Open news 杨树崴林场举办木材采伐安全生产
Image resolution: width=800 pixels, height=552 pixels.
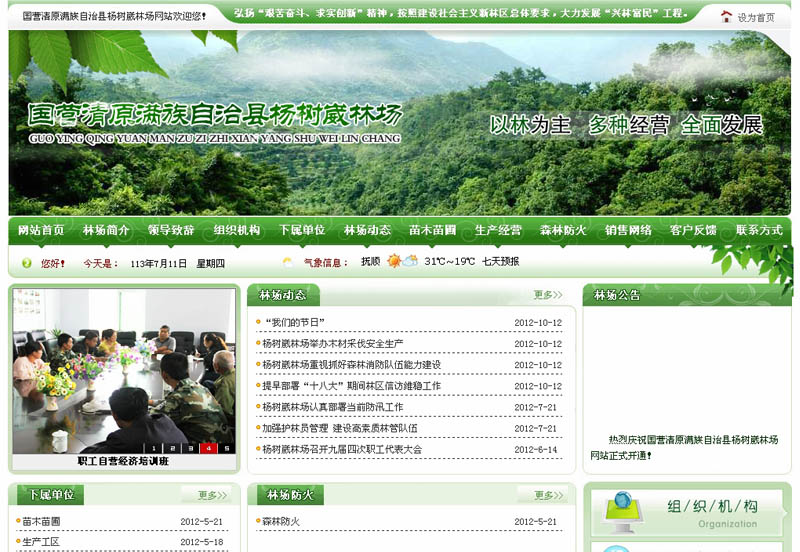click(x=333, y=344)
